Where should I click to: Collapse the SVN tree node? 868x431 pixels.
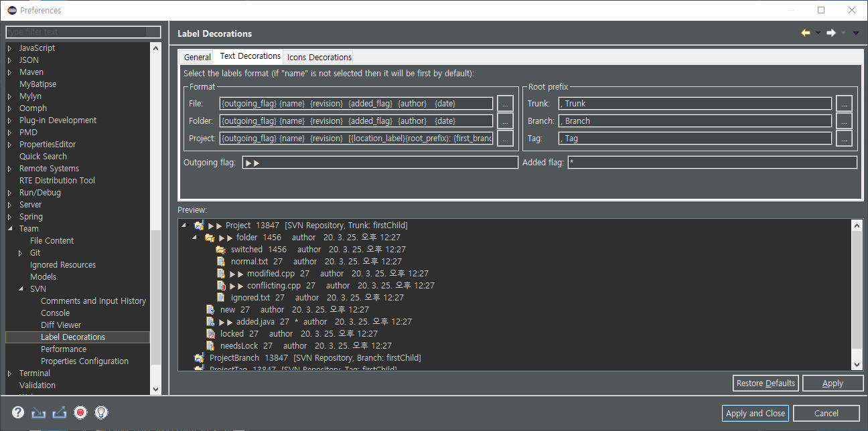(x=20, y=289)
